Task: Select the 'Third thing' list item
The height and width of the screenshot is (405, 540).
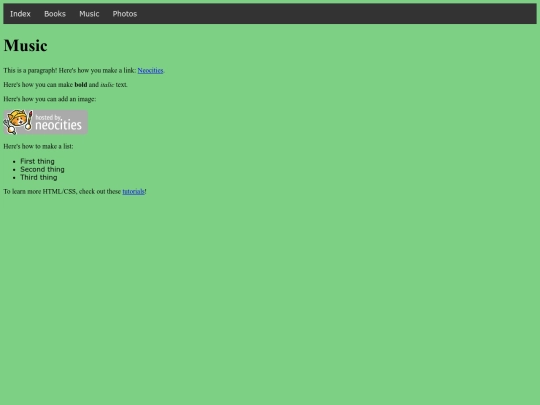Action: point(39,177)
